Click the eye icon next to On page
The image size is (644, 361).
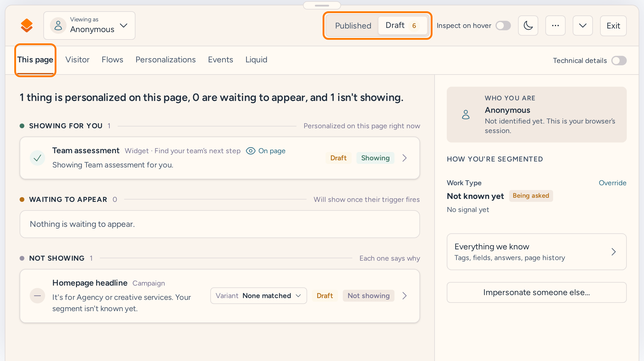251,151
